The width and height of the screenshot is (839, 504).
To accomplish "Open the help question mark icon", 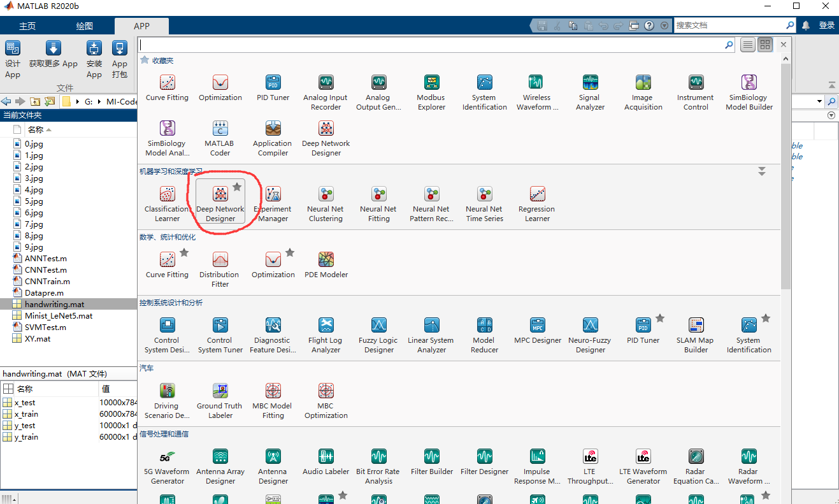I will 649,25.
